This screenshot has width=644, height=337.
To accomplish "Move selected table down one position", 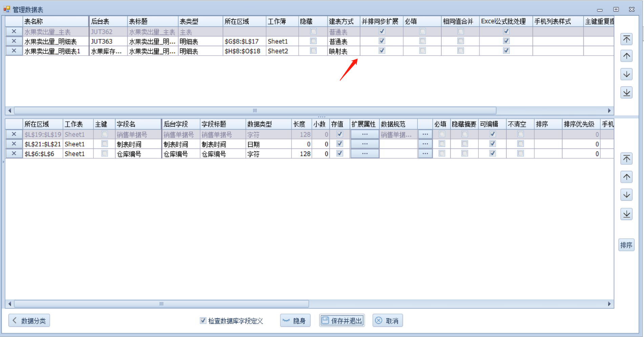I will [626, 74].
